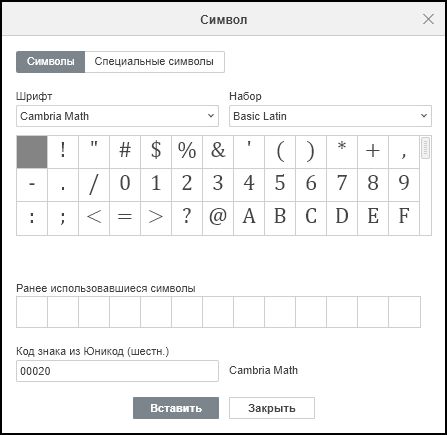Viewport: 447px width, 435px height.
Task: Pick the question mark symbol
Action: click(x=187, y=218)
